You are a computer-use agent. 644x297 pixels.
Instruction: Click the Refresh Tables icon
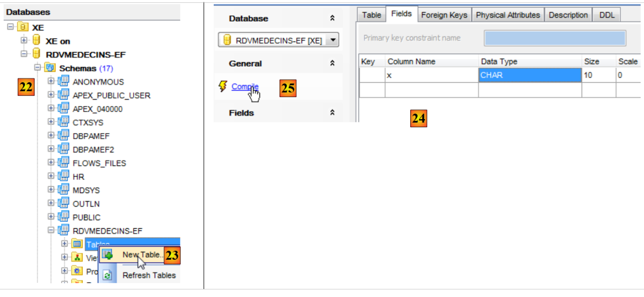[x=107, y=275]
